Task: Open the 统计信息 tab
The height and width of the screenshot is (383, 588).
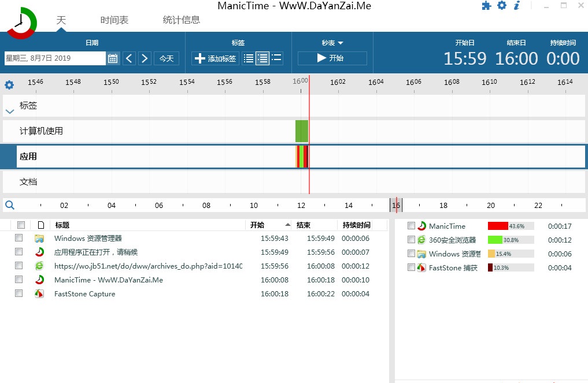Action: pyautogui.click(x=182, y=20)
